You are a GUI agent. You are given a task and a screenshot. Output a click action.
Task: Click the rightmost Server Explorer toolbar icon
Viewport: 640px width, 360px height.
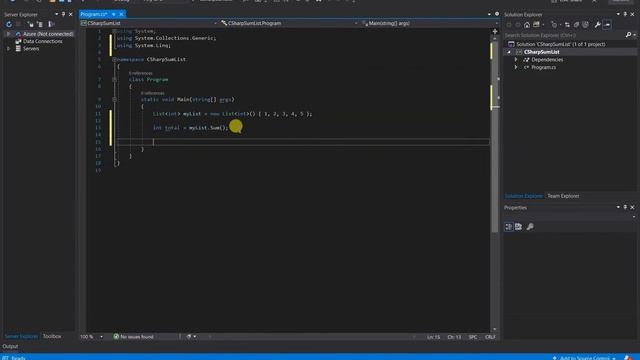coord(51,24)
